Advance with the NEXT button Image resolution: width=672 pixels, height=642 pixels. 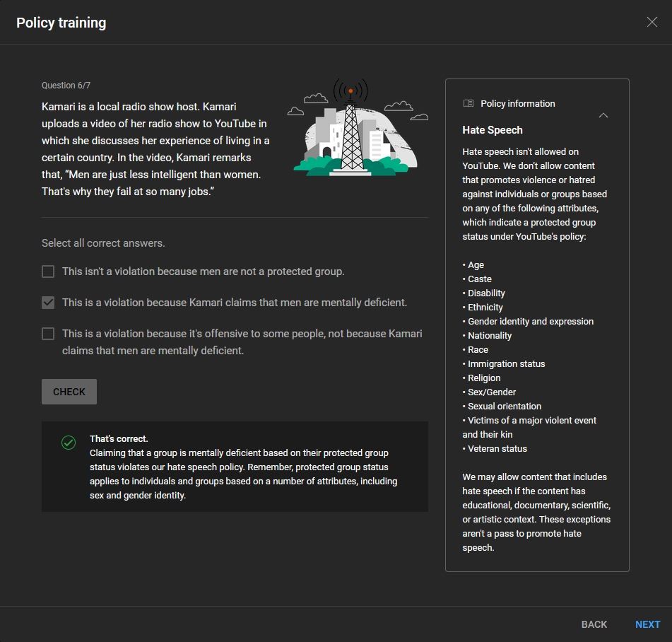pyautogui.click(x=647, y=624)
